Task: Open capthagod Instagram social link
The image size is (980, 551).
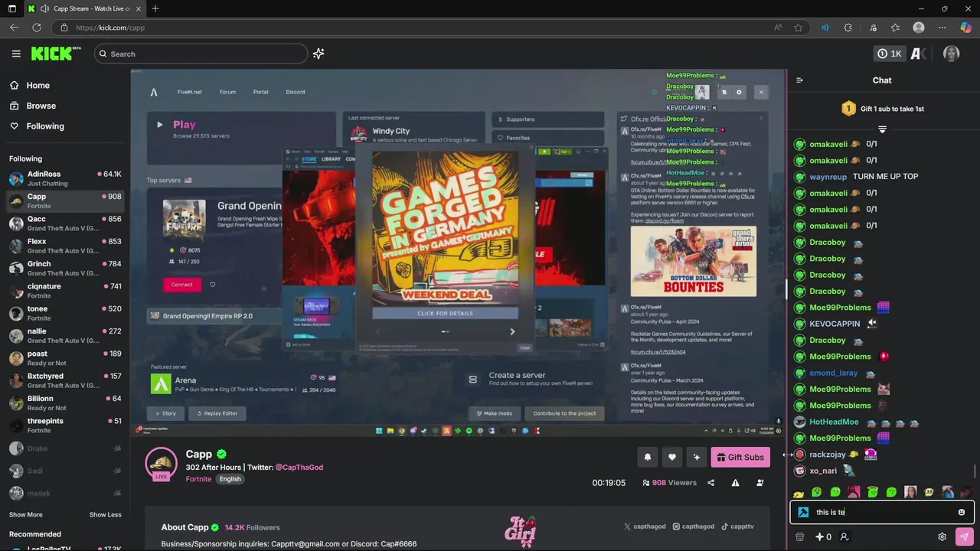Action: click(694, 527)
